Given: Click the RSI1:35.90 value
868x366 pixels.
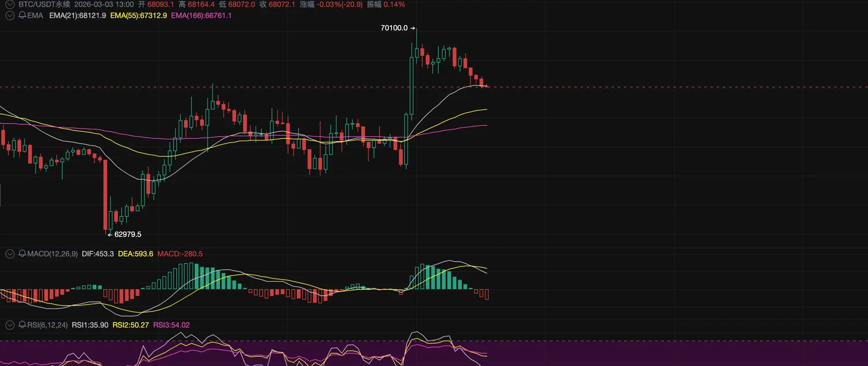Looking at the screenshot, I should tap(90, 325).
